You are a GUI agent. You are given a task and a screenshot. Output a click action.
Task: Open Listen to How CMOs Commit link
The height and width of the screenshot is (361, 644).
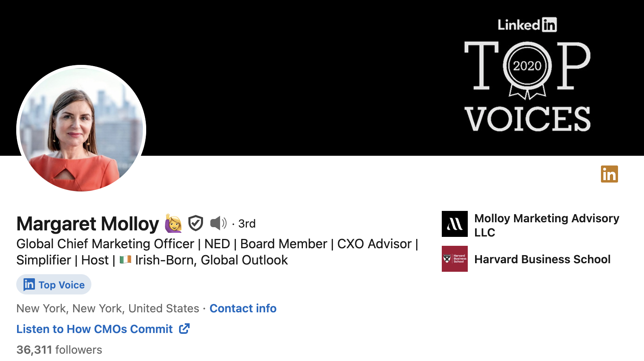[95, 329]
